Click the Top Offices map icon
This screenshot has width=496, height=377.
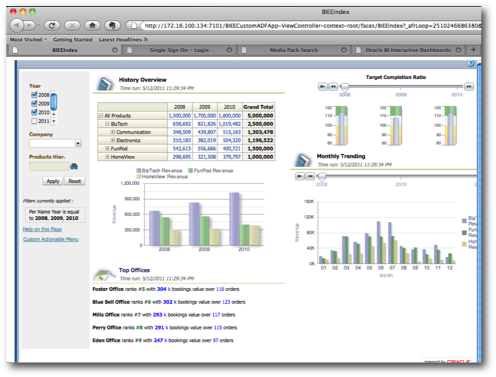pyautogui.click(x=104, y=274)
